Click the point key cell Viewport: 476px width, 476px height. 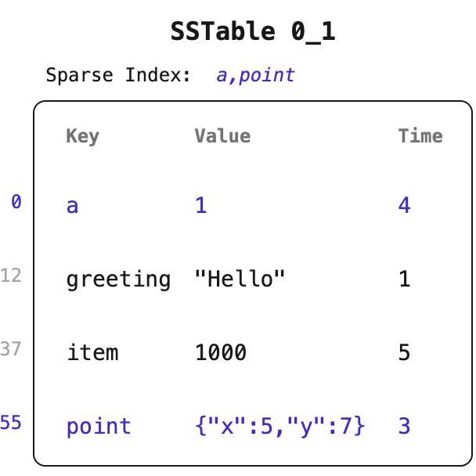(99, 427)
